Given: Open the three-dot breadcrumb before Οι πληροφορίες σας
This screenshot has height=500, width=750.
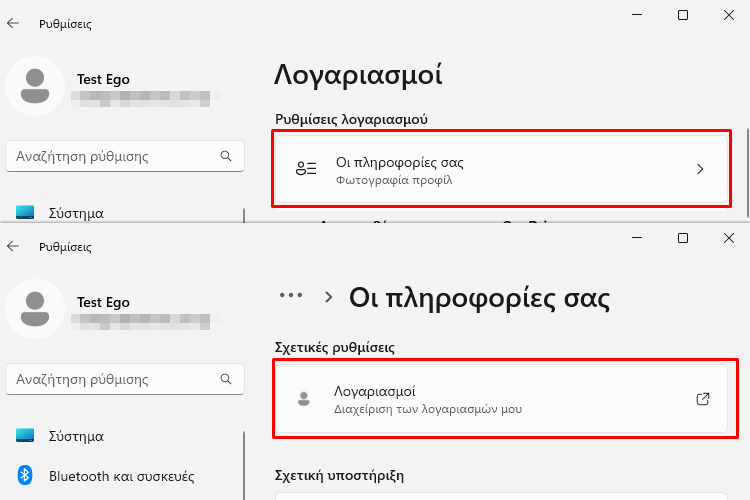Looking at the screenshot, I should tap(291, 295).
